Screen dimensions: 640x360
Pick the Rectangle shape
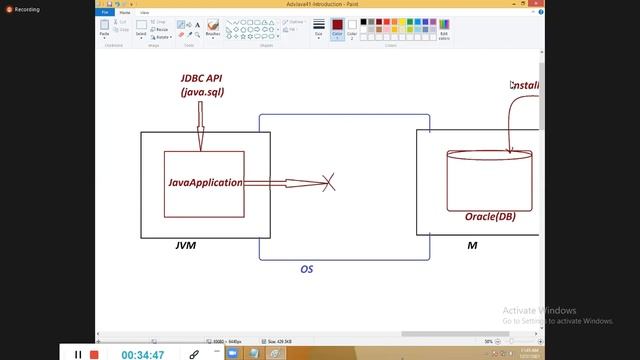tap(250, 22)
